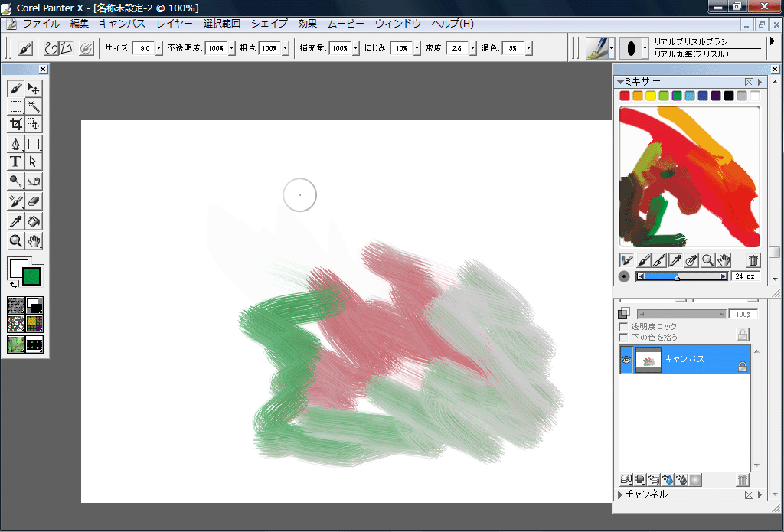Click the Mixer palette knife icon
Viewport: 784px width, 532px height.
(x=660, y=260)
